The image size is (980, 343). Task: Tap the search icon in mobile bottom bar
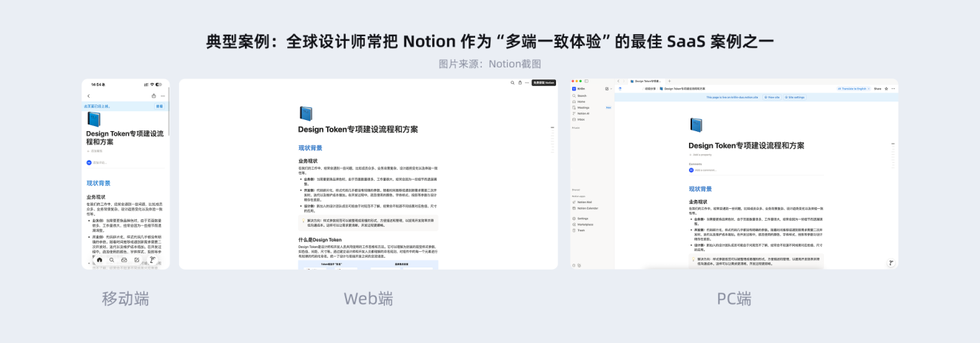(113, 260)
